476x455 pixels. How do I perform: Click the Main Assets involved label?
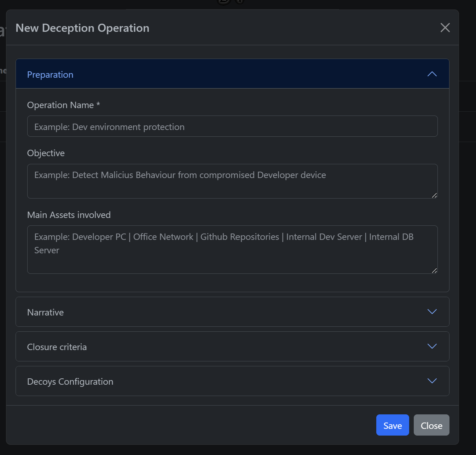(69, 215)
